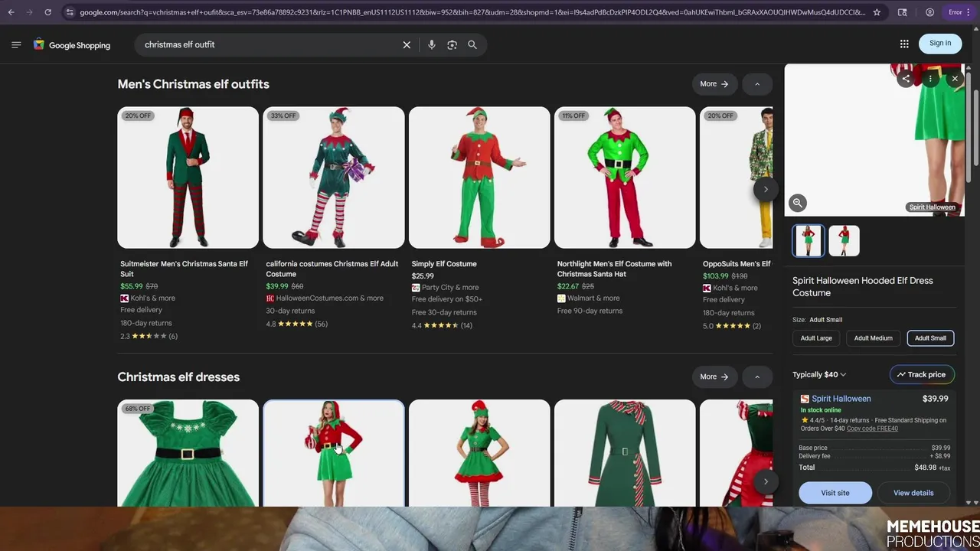This screenshot has height=551, width=980.
Task: Bookmark this page with star icon
Action: (x=877, y=12)
